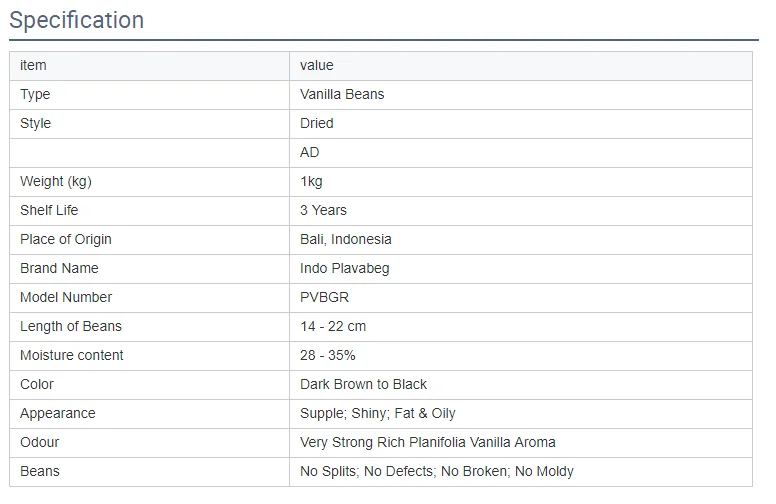Image resolution: width=776 pixels, height=504 pixels.
Task: Select the '28 - 35%' moisture value
Action: 328,355
